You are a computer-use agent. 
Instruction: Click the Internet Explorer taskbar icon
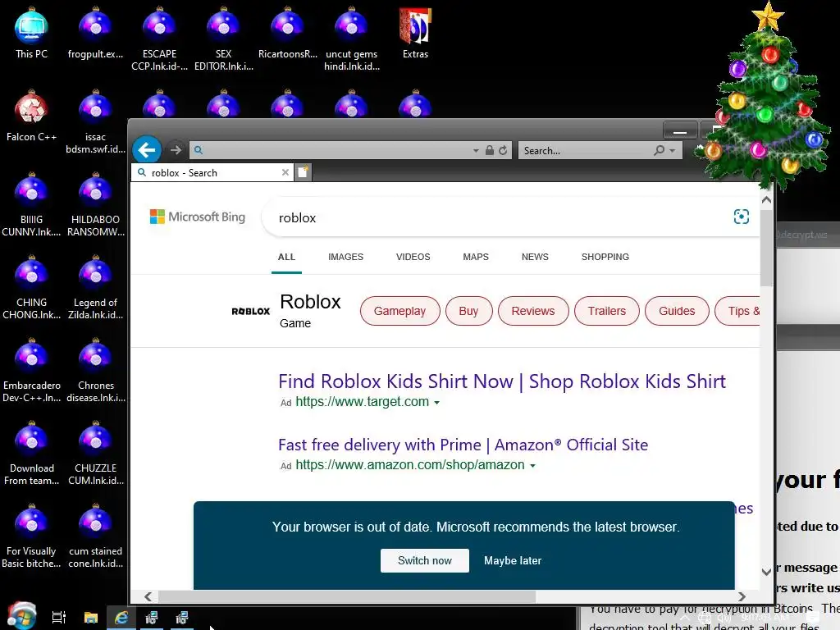[x=121, y=618]
